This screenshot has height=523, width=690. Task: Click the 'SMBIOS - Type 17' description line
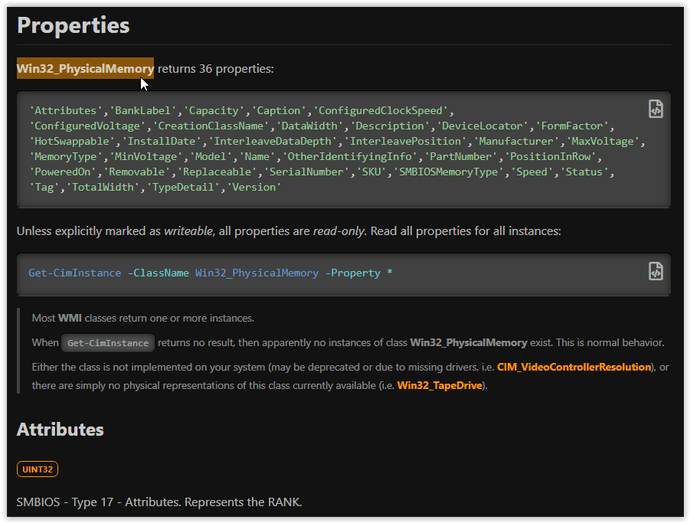click(x=159, y=502)
